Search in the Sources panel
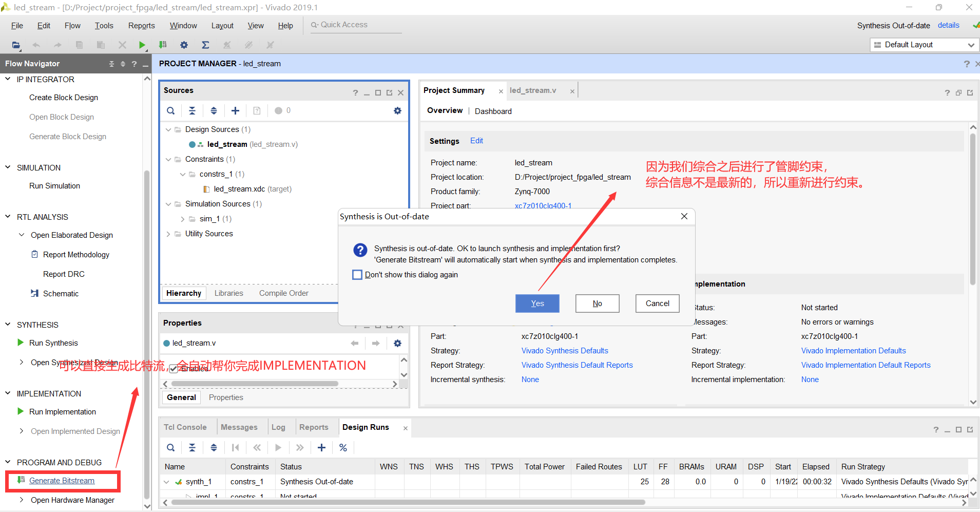Screen dimensions: 980x512 coord(171,110)
